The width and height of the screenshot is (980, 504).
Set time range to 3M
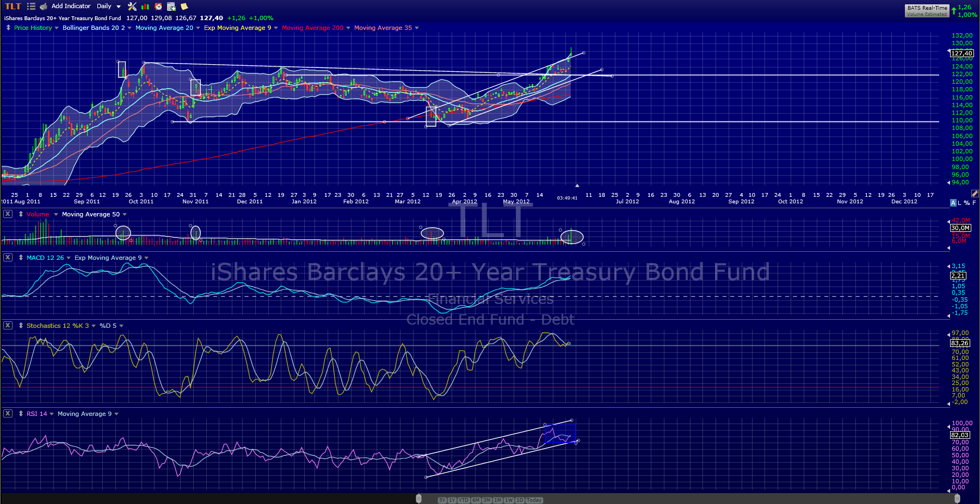(x=486, y=500)
